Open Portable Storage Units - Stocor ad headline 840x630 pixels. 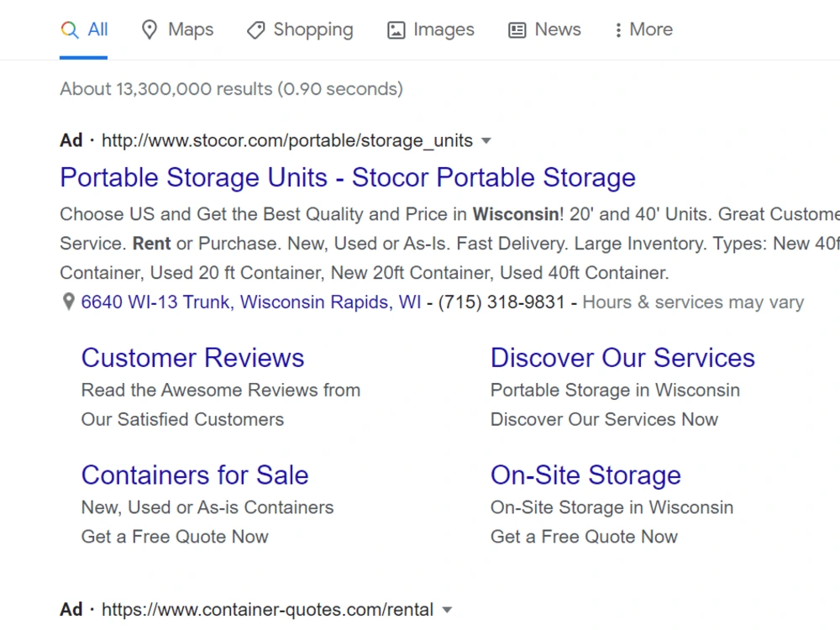[x=348, y=177]
